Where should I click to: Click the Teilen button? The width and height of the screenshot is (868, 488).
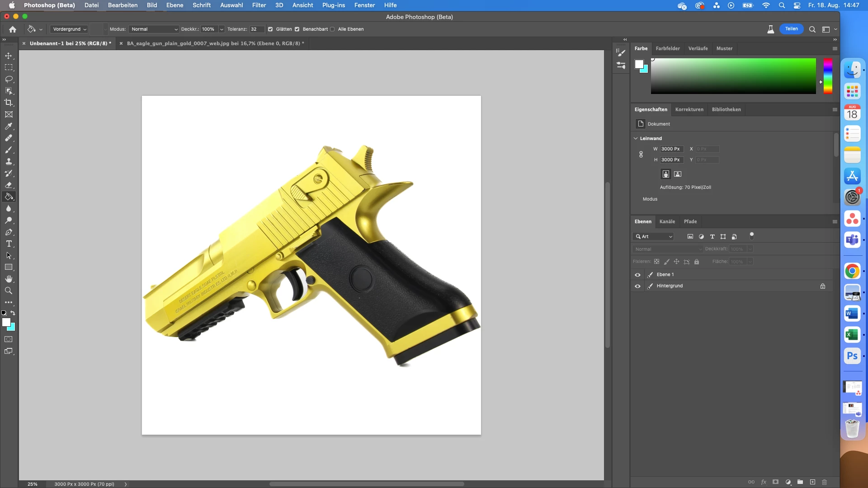click(x=791, y=29)
